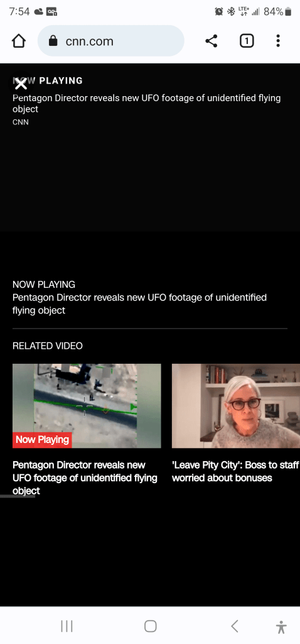Open the accessibility shortcut icon
The image size is (300, 644).
[281, 627]
